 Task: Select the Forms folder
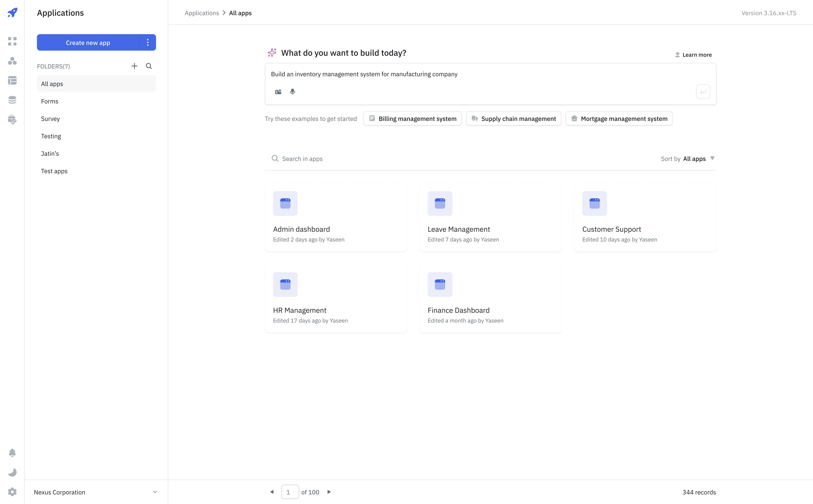point(50,101)
